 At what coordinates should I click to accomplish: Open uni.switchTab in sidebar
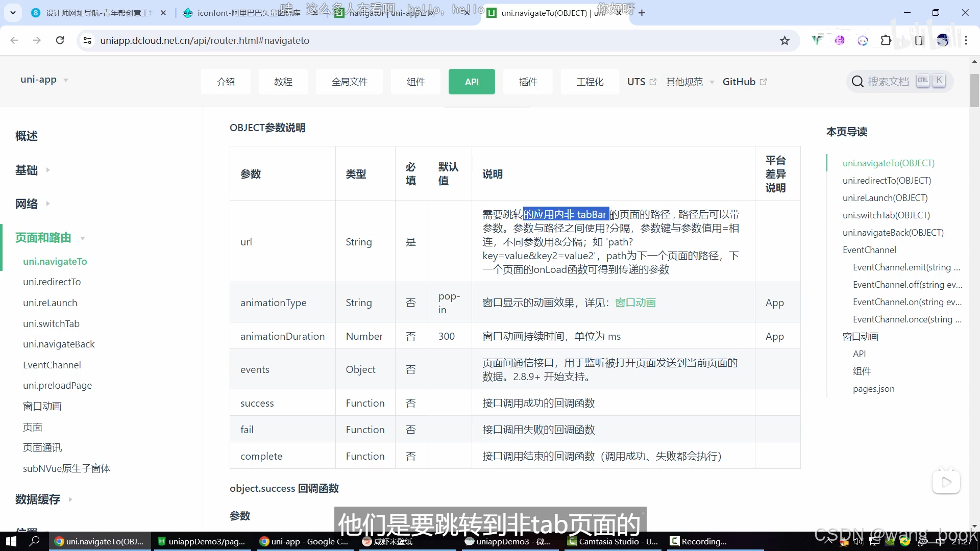pyautogui.click(x=51, y=323)
